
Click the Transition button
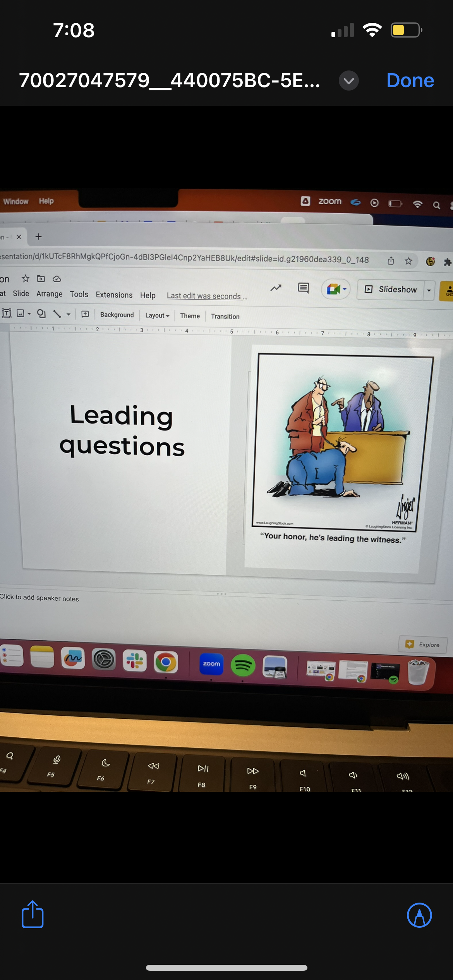pos(225,316)
